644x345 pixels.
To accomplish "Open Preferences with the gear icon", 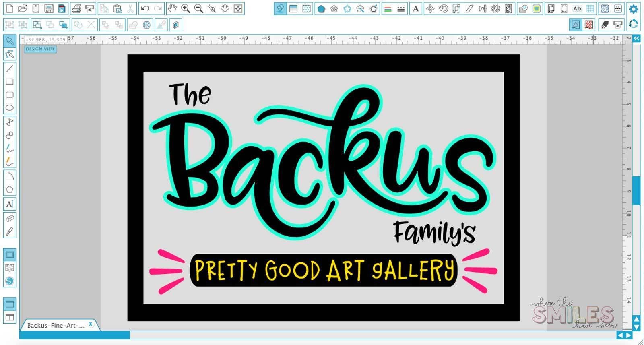I will 634,8.
